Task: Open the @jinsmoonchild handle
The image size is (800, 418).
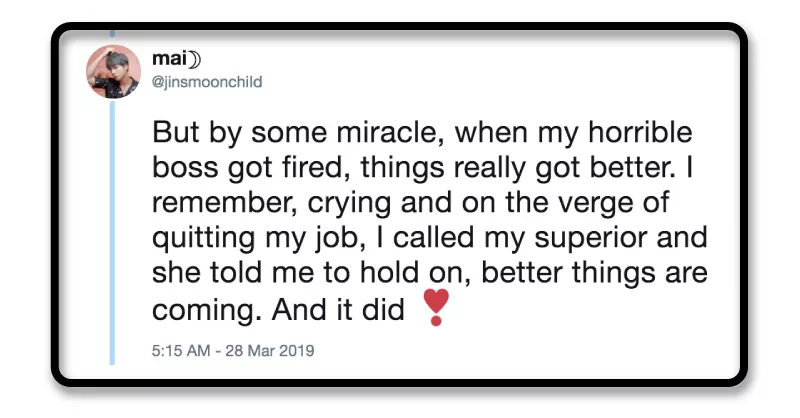Action: (206, 83)
